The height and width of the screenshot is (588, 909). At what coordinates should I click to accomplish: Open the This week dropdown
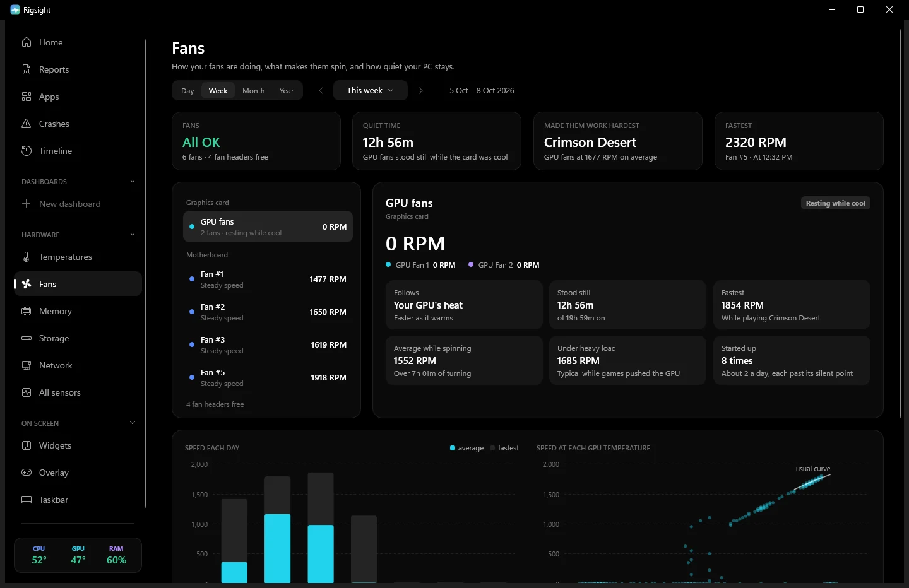(371, 90)
